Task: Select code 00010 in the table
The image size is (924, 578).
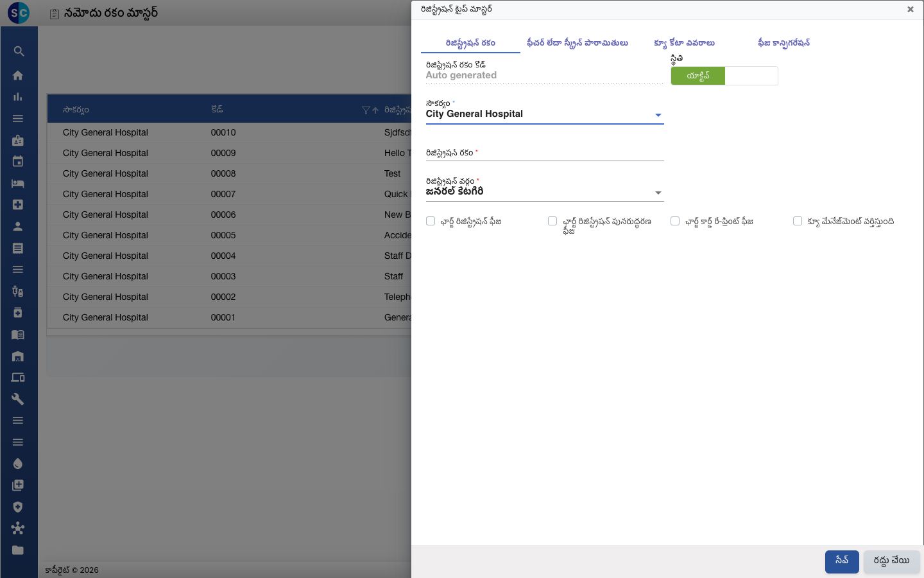Action: (x=223, y=132)
